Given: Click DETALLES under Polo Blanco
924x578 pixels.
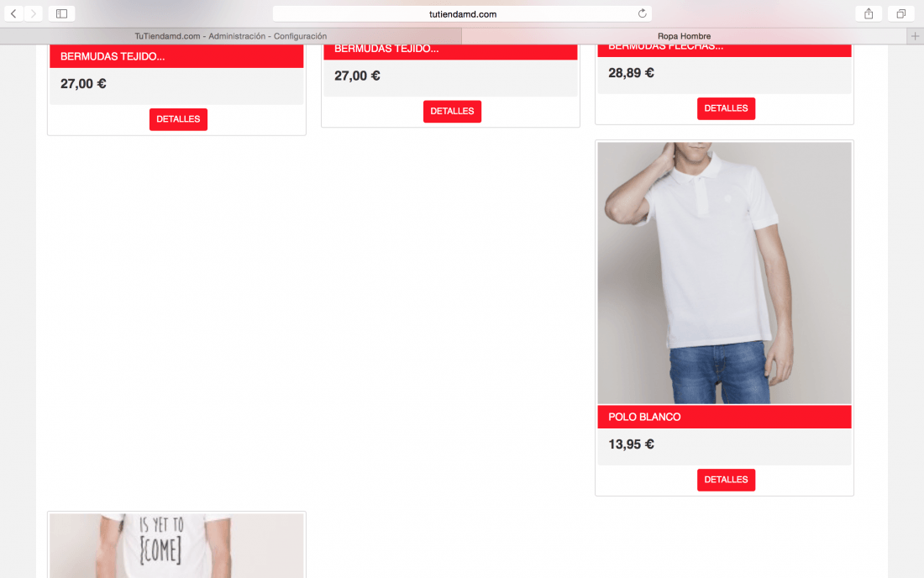Looking at the screenshot, I should [726, 480].
